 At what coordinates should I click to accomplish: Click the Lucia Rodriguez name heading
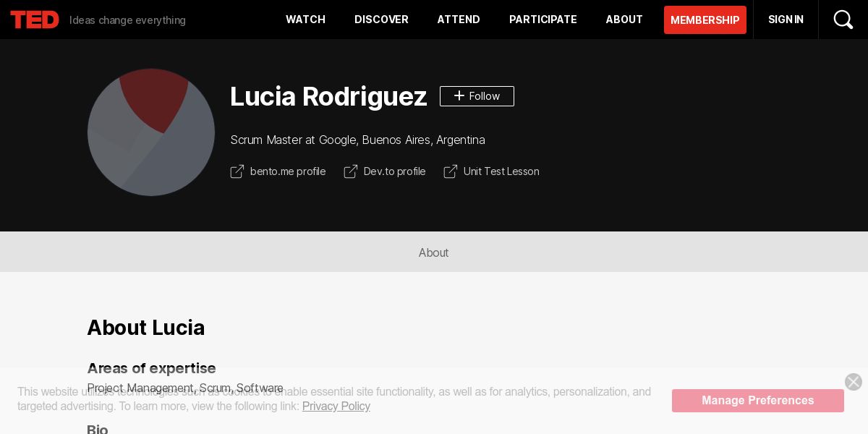pos(328,96)
